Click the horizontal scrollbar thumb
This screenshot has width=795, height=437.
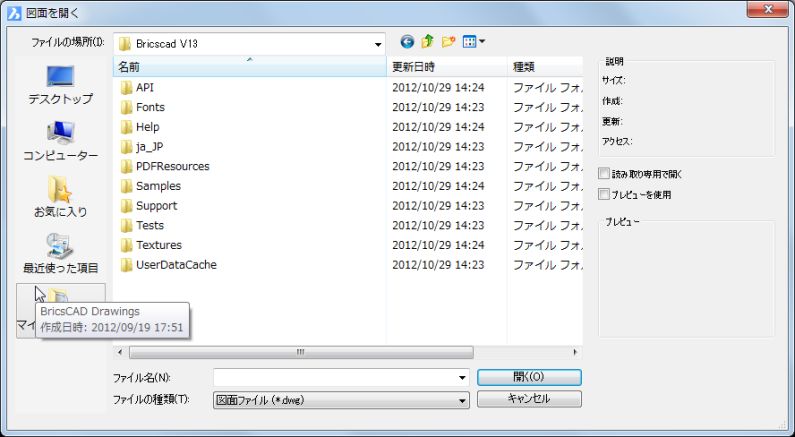(x=301, y=352)
